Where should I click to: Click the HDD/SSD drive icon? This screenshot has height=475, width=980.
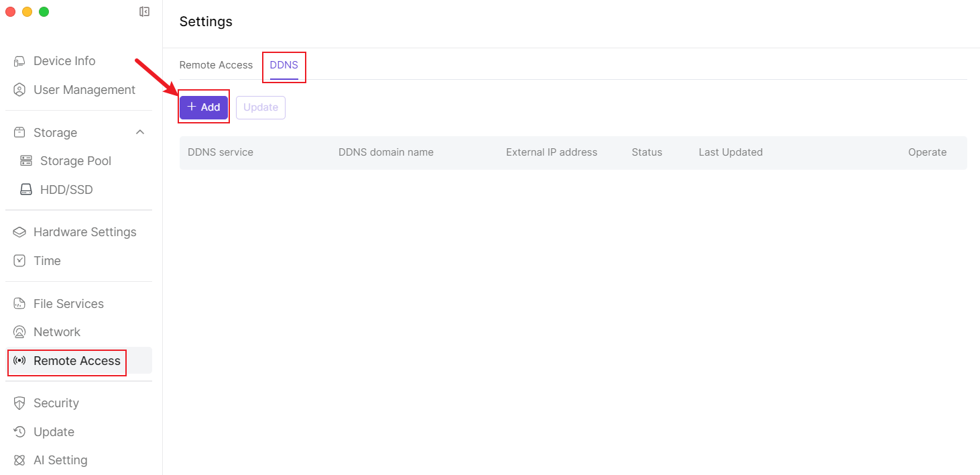(x=26, y=190)
